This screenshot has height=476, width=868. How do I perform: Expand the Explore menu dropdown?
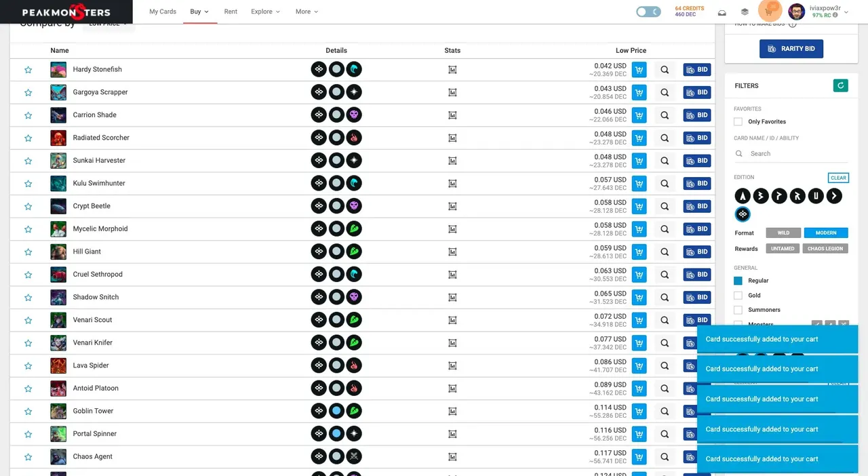266,12
